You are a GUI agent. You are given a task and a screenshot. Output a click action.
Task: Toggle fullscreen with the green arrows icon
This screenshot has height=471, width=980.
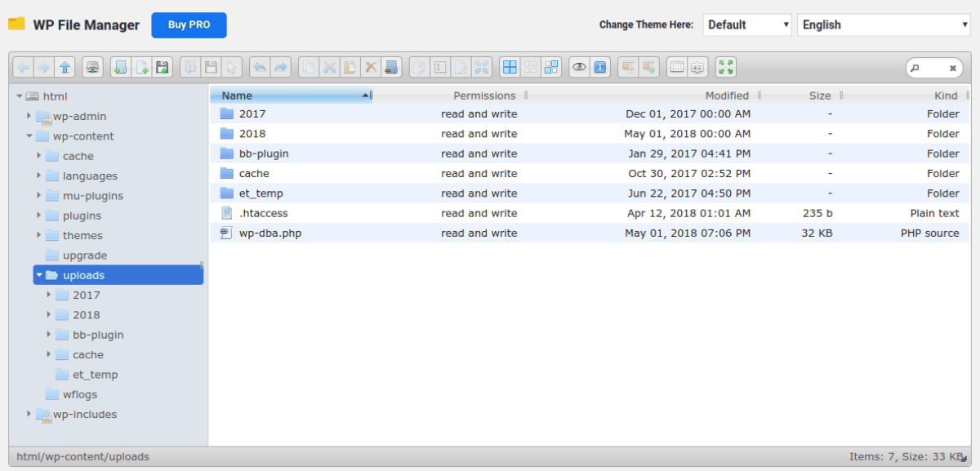(x=726, y=68)
